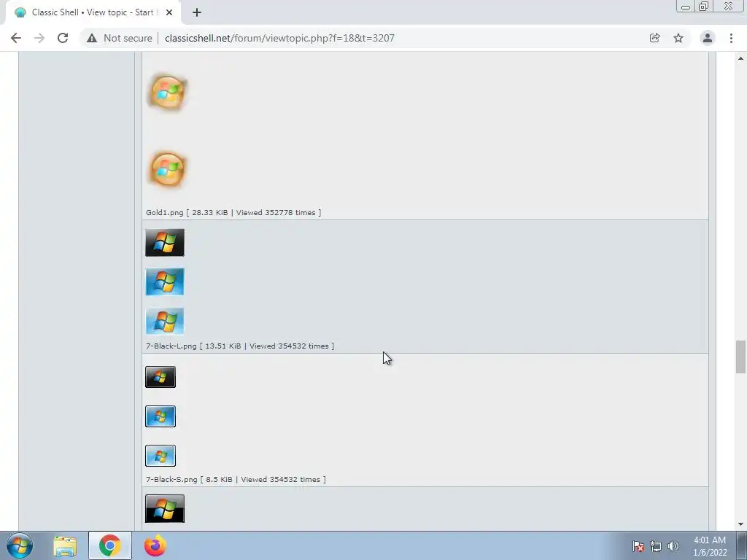The width and height of the screenshot is (747, 560).
Task: Click the taskbar clock showing 4:01 AM
Action: pos(710,546)
